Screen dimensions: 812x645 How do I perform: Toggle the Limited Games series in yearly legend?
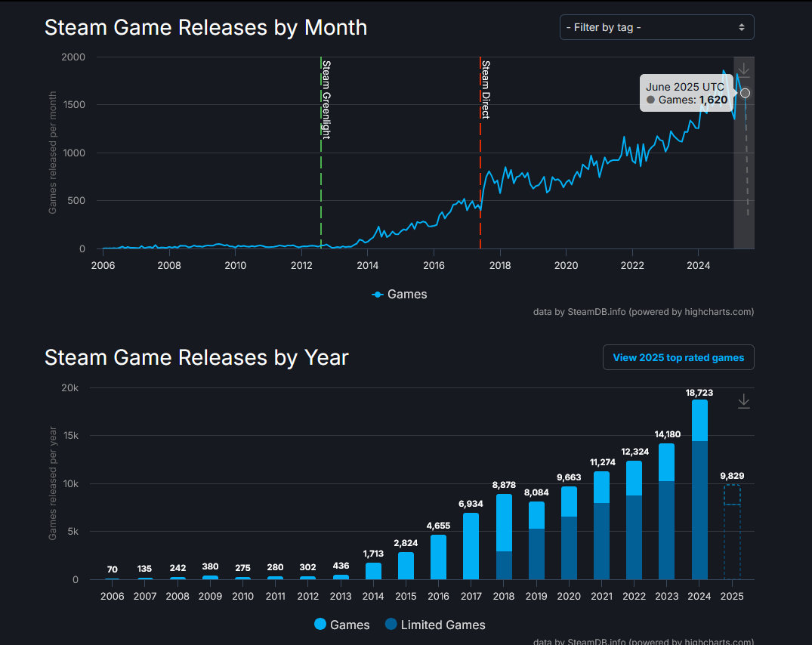[x=436, y=625]
